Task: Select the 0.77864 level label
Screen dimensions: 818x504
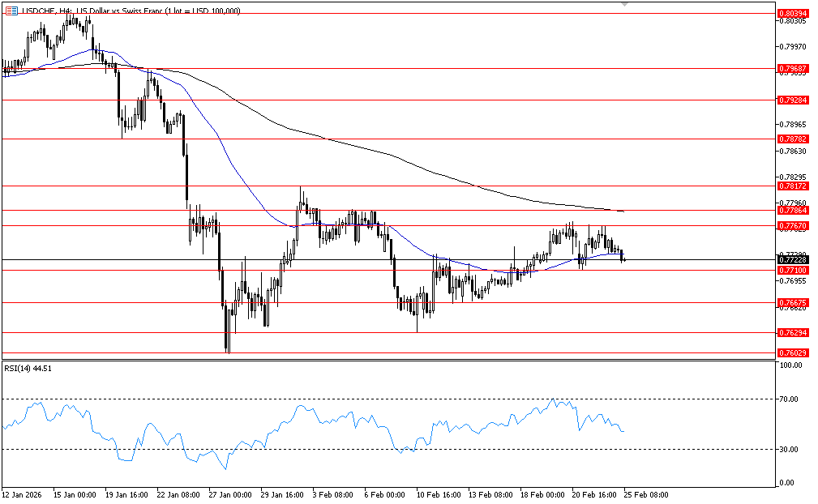Action: tap(790, 210)
